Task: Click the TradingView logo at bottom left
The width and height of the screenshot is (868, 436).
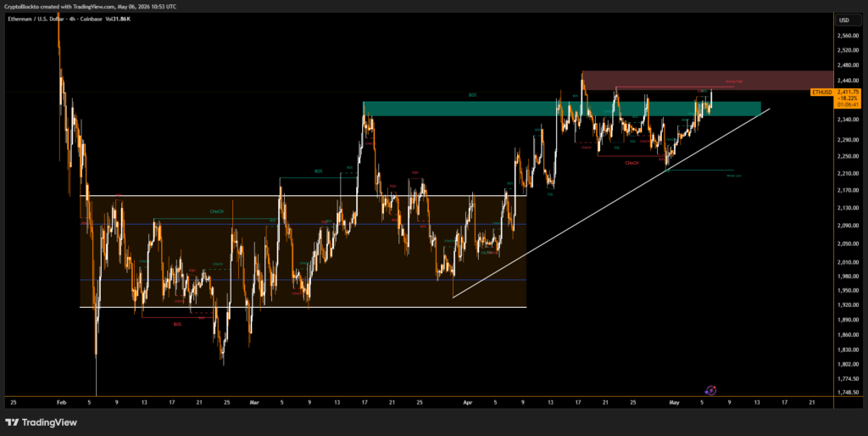Action: pyautogui.click(x=41, y=422)
